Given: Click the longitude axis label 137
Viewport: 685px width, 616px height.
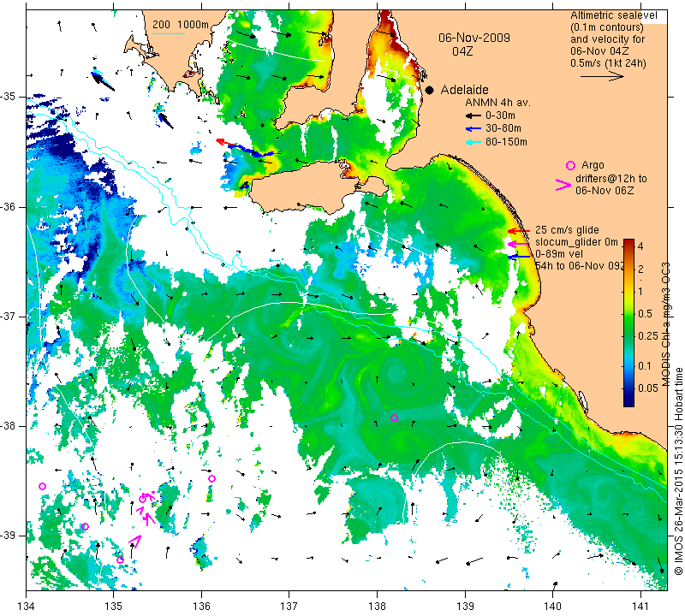Looking at the screenshot, I should point(289,607).
